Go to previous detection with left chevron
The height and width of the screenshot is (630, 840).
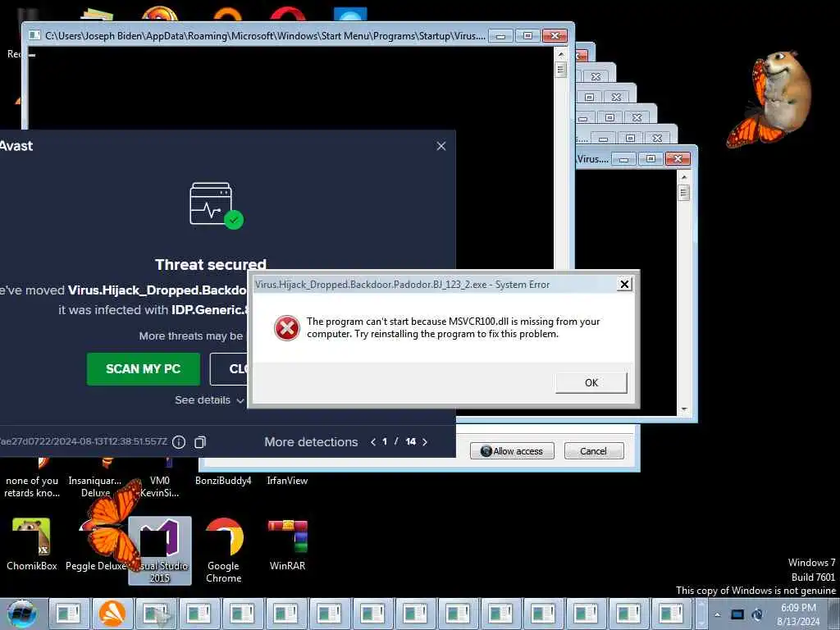[x=373, y=442]
